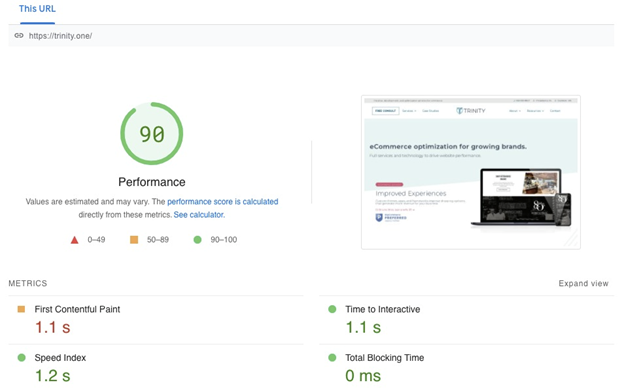Click the green dot beside Speed Index
This screenshot has width=624, height=391.
tap(21, 358)
